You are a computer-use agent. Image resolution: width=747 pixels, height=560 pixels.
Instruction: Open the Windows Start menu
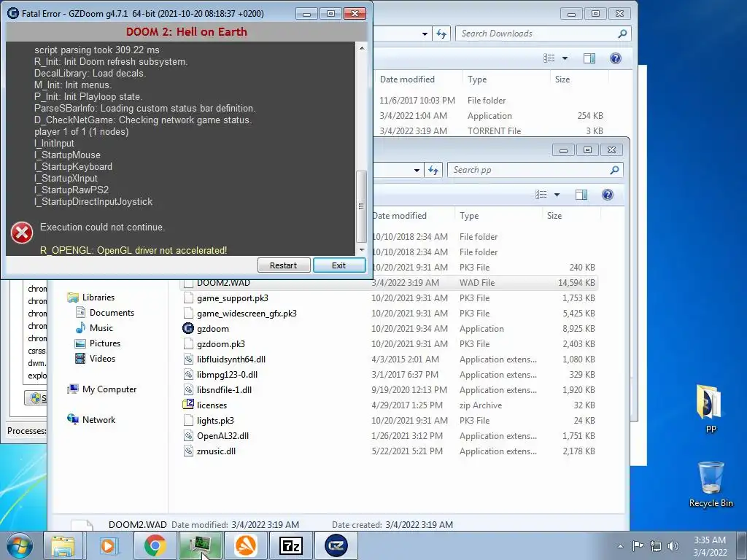[19, 545]
